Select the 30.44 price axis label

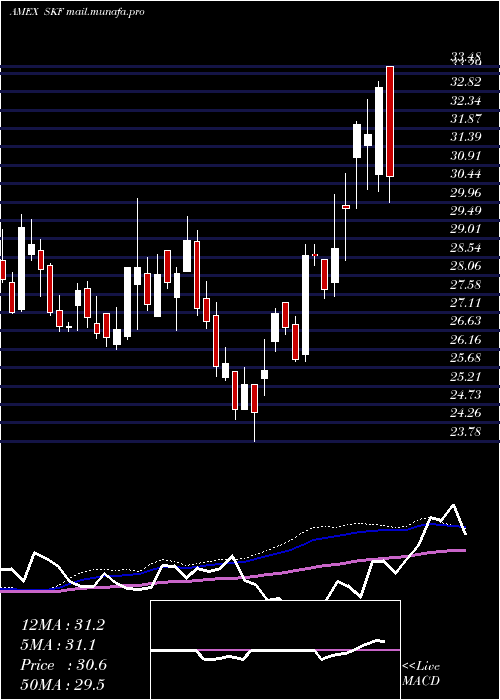click(x=466, y=174)
